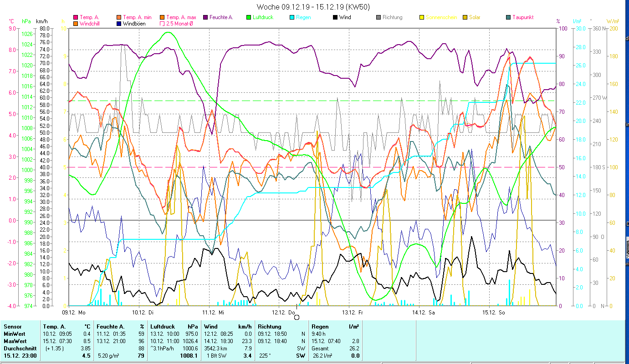Click the magenta Temp. A. legend swatch
629x364 pixels.
click(x=76, y=17)
